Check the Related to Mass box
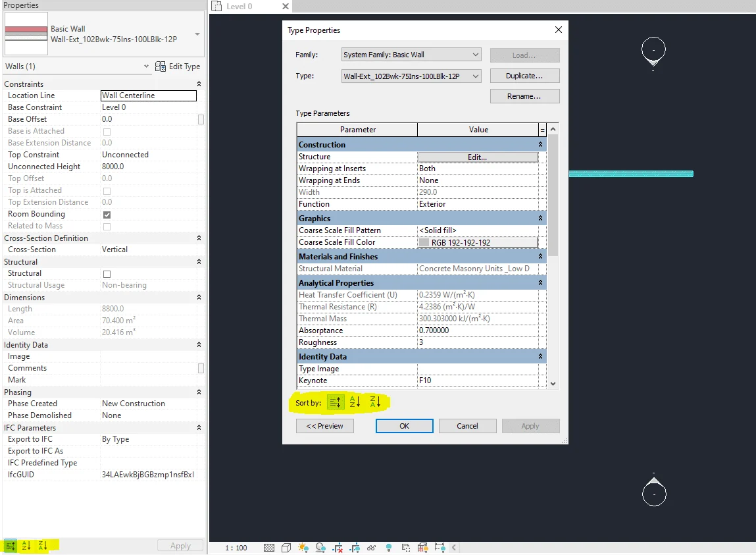The image size is (756, 555). (x=105, y=226)
